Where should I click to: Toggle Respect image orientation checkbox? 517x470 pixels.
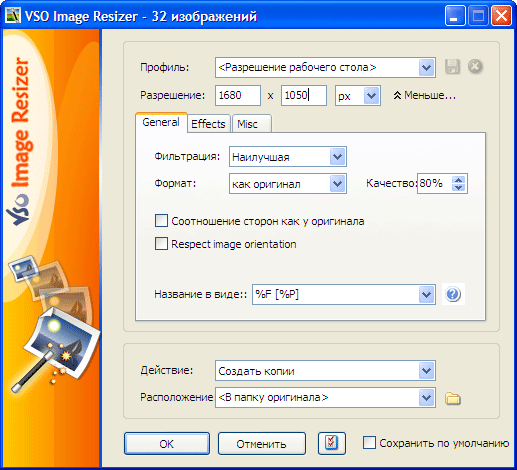[161, 244]
